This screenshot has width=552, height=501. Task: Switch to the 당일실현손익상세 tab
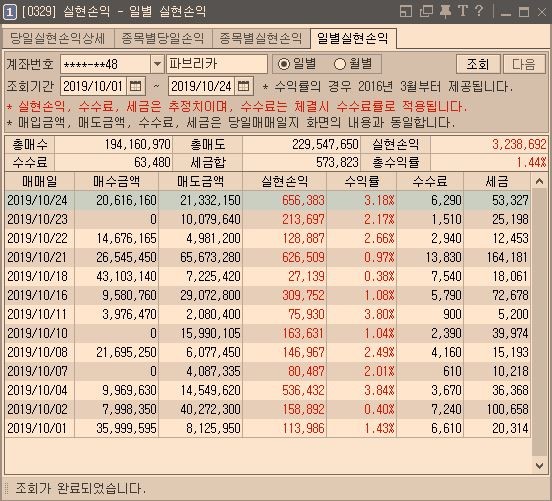58,38
